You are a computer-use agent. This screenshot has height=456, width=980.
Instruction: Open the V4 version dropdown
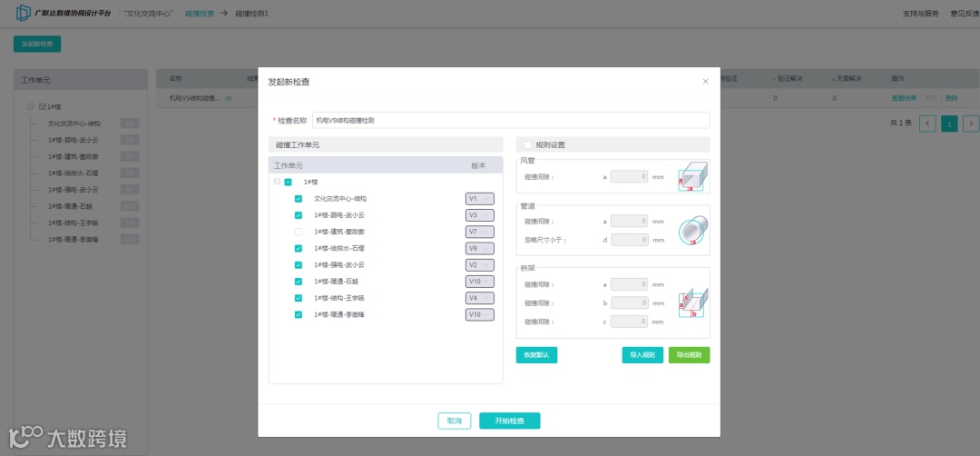[479, 298]
